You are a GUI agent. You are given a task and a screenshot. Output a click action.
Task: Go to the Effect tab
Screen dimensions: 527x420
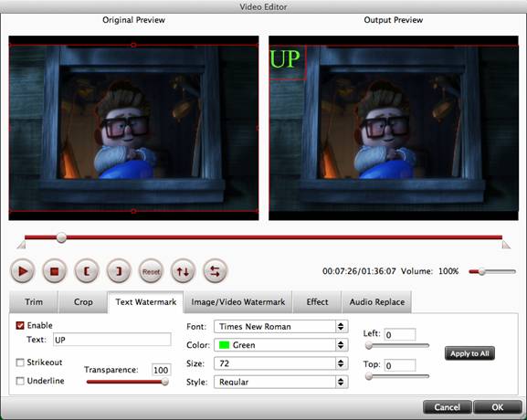[x=317, y=302]
